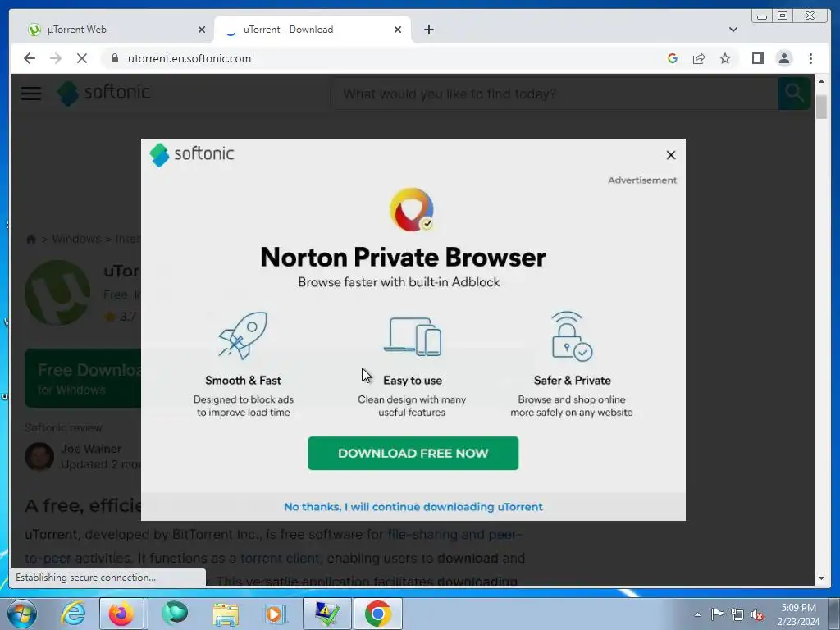Open the Chrome three-dot menu
This screenshot has height=630, width=840.
[810, 58]
